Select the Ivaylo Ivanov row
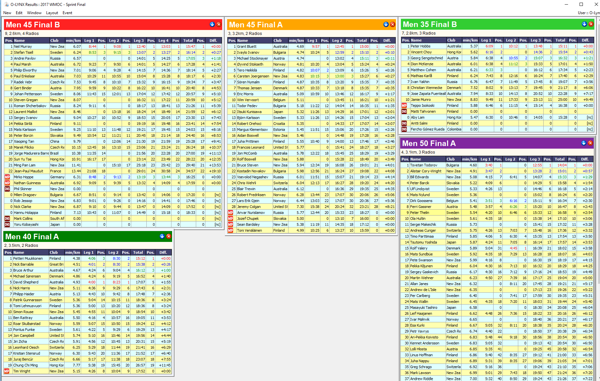 click(311, 52)
